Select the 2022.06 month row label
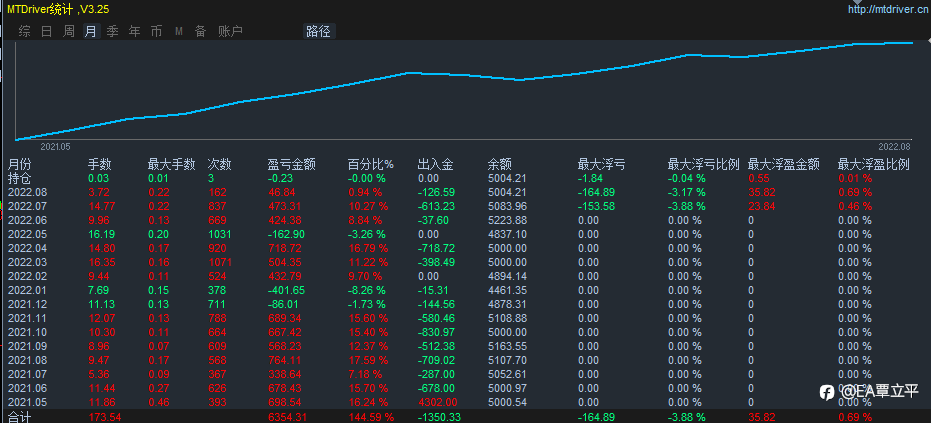Viewport: 931px width, 423px height. (27, 220)
